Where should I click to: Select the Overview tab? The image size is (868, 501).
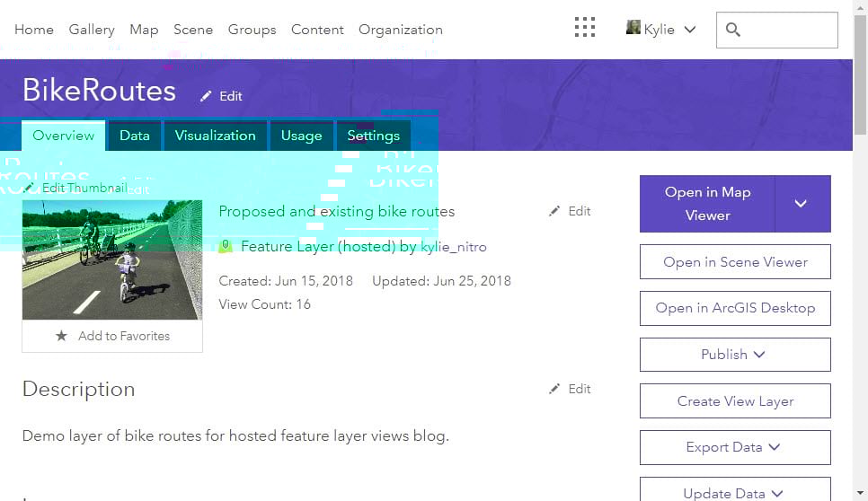click(x=63, y=136)
